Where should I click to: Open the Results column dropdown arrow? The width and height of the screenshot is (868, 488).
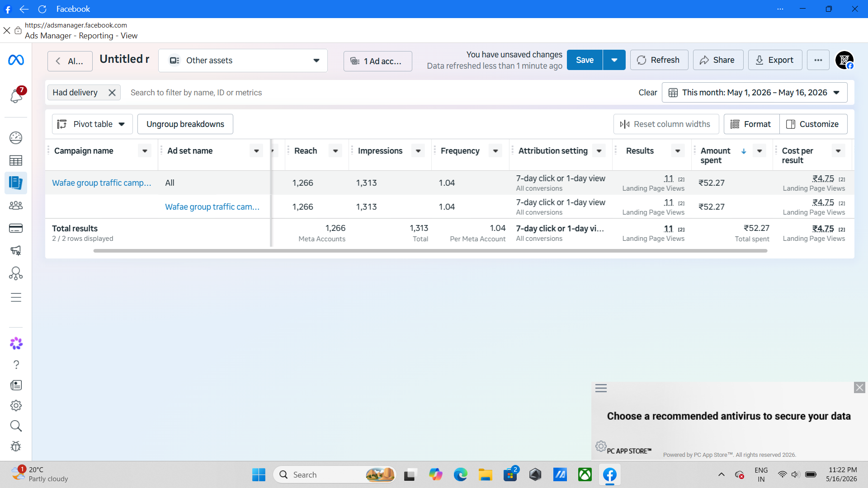pyautogui.click(x=678, y=151)
